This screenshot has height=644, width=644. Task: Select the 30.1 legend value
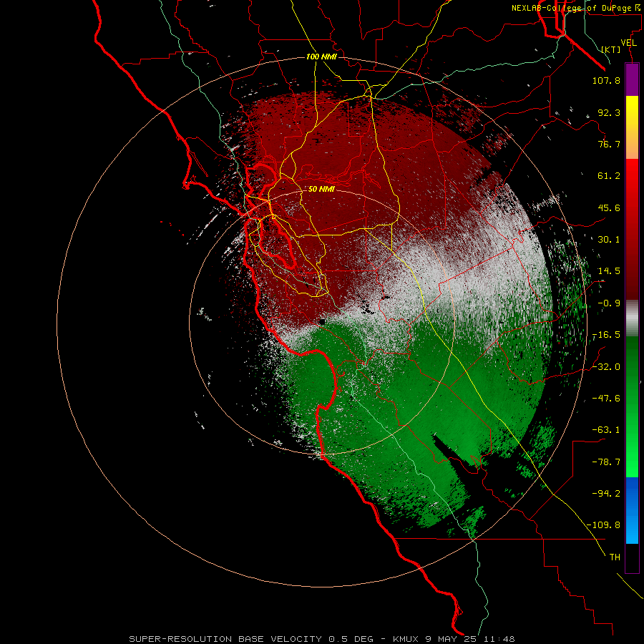[x=609, y=240]
